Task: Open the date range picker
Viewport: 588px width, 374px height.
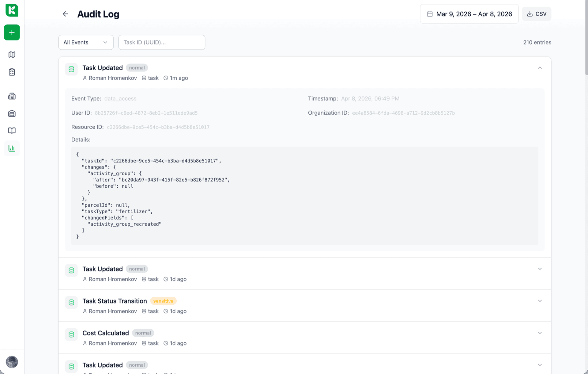Action: click(x=469, y=14)
